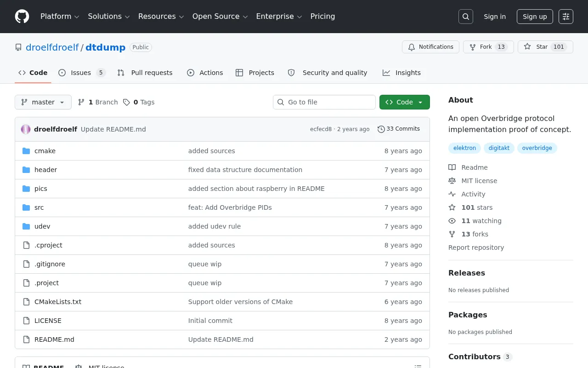Click the Report repository link

coord(476,247)
